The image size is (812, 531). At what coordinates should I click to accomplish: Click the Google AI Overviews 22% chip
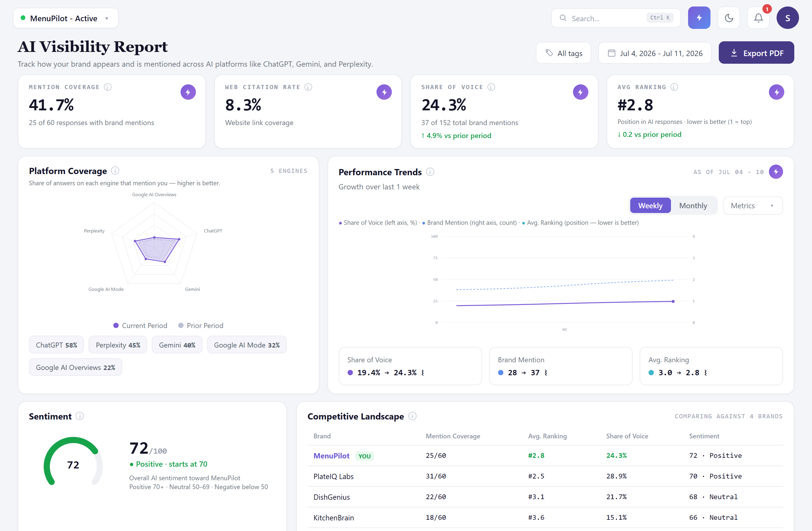(x=76, y=367)
